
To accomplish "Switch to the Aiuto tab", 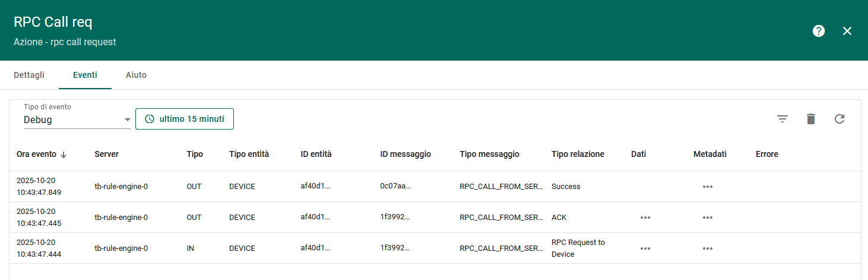I will [136, 75].
